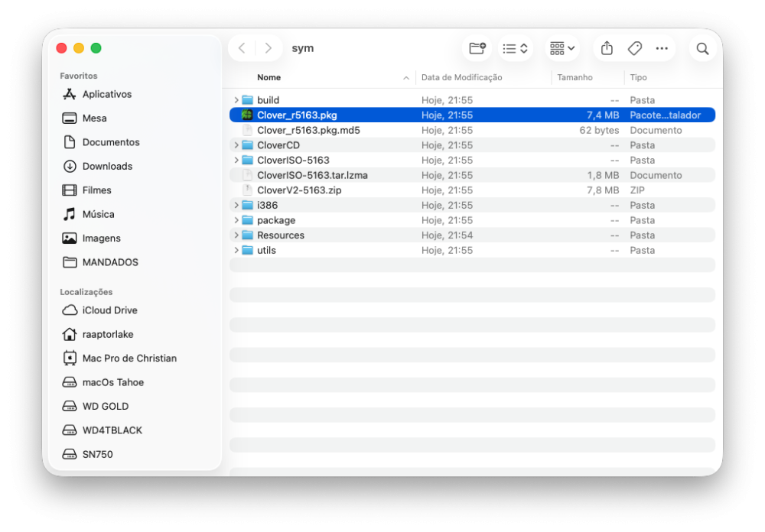The width and height of the screenshot is (765, 532).
Task: Open Imagens in the sidebar
Action: tap(101, 238)
